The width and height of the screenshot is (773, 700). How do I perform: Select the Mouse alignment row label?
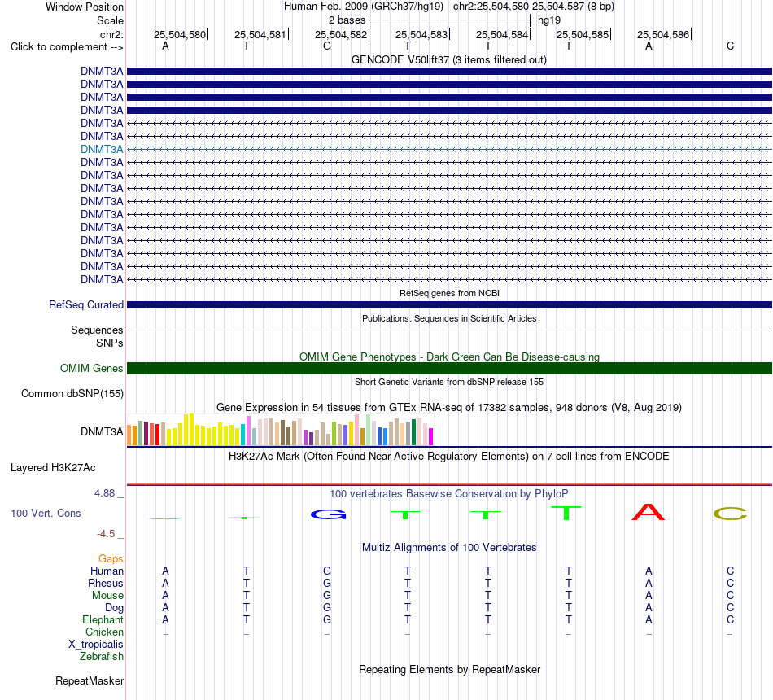tap(107, 596)
